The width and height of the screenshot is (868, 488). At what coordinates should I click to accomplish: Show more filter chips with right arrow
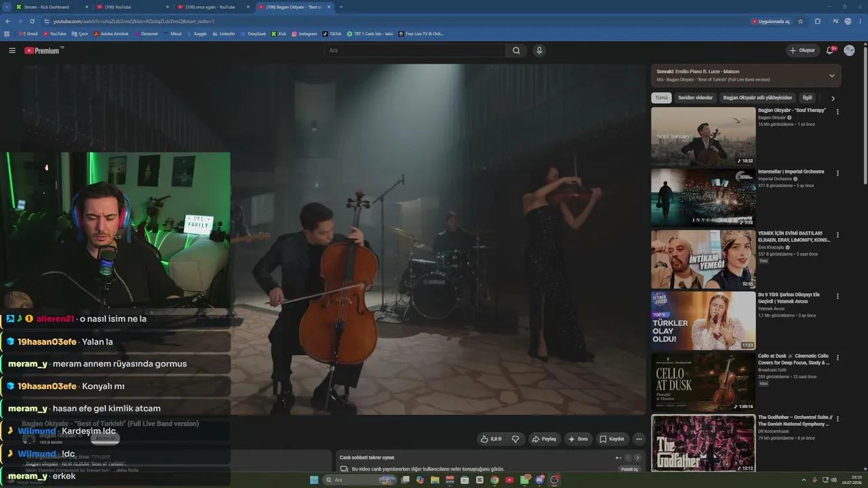pos(833,98)
